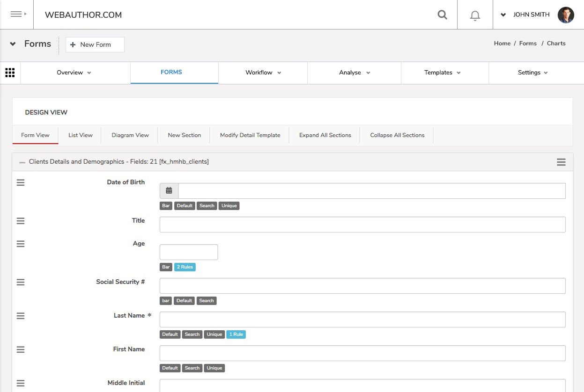Click the 2 Rules badge under Age
This screenshot has width=584, height=392.
point(185,267)
